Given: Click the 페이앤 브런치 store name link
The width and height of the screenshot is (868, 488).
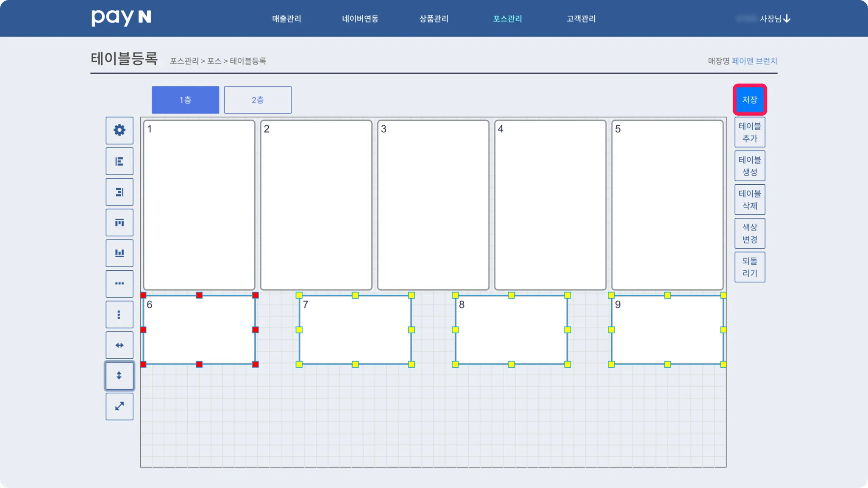Looking at the screenshot, I should 754,61.
